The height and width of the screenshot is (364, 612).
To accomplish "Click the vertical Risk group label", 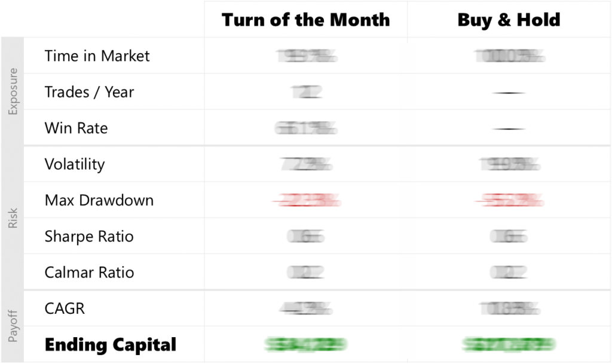I will point(13,218).
